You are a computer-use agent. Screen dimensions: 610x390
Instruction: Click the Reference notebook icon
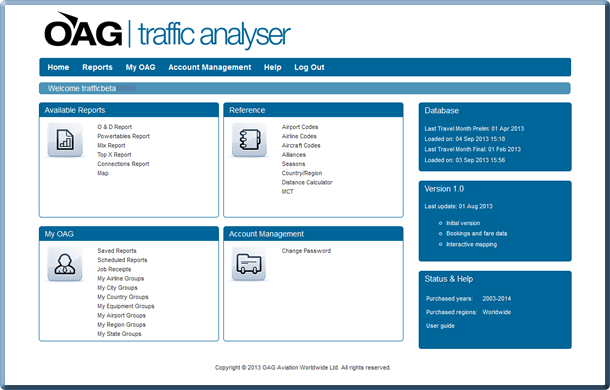click(249, 140)
